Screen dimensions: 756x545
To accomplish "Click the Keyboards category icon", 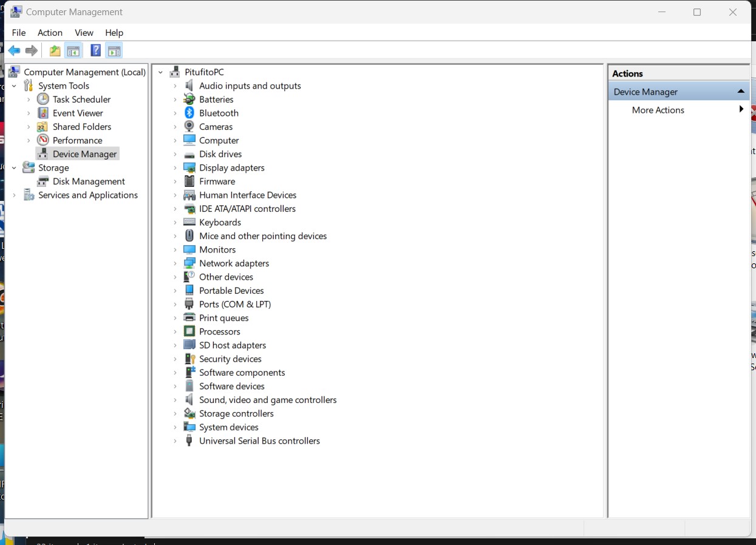I will tap(189, 222).
